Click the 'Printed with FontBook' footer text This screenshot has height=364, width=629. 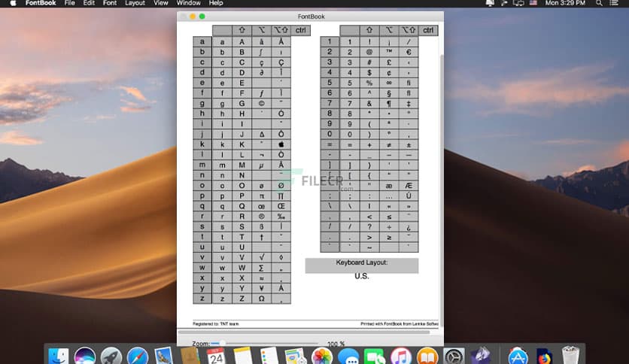click(x=399, y=324)
